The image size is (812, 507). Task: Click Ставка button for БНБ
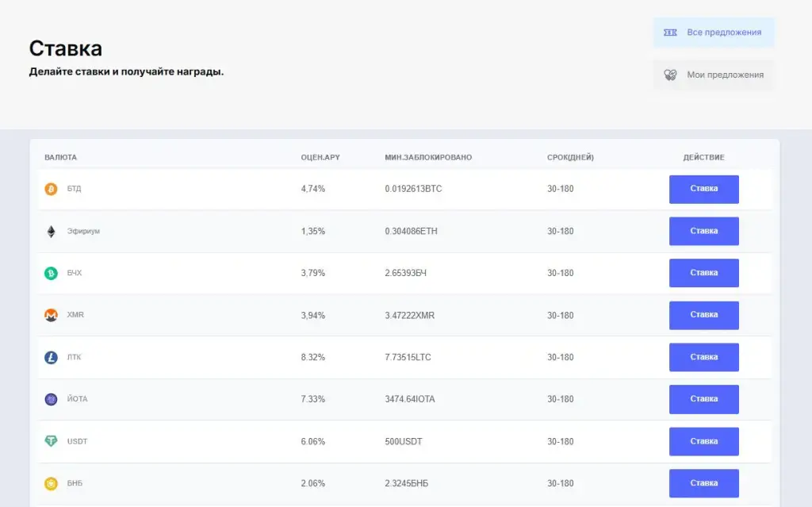(704, 483)
